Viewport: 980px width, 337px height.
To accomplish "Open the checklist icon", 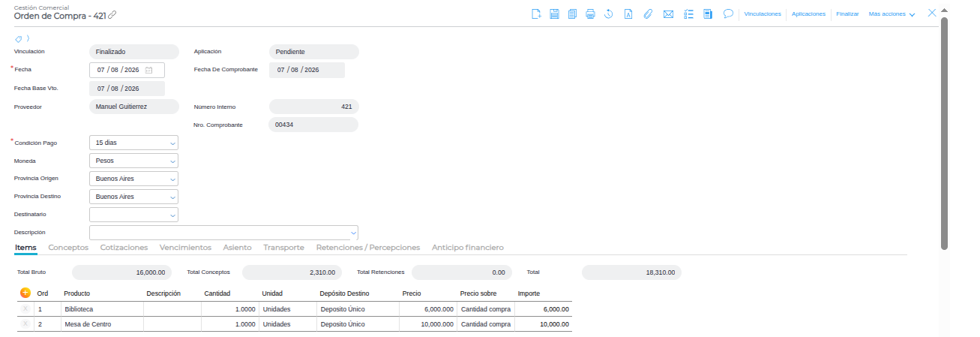I will coord(689,14).
